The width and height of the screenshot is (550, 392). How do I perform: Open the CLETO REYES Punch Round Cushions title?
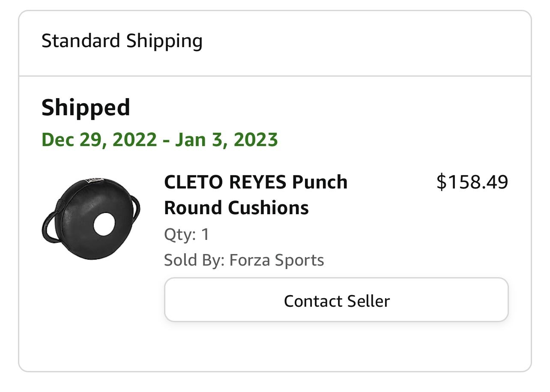tap(256, 195)
